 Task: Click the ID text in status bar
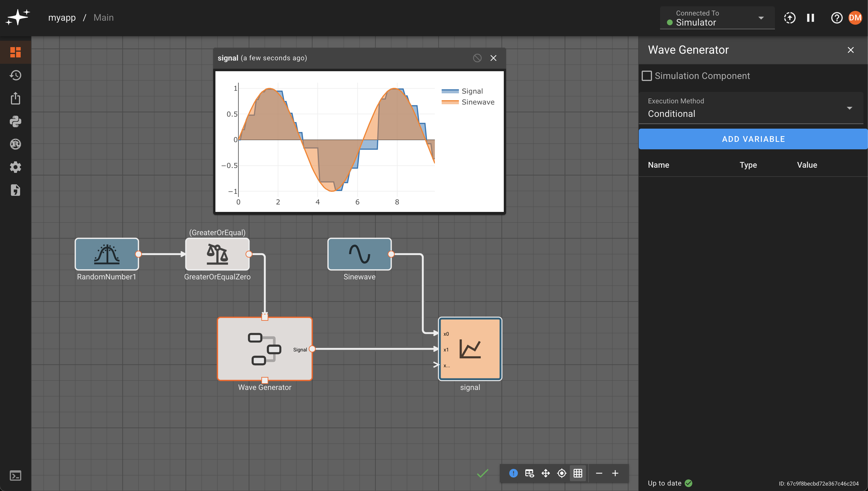click(819, 484)
